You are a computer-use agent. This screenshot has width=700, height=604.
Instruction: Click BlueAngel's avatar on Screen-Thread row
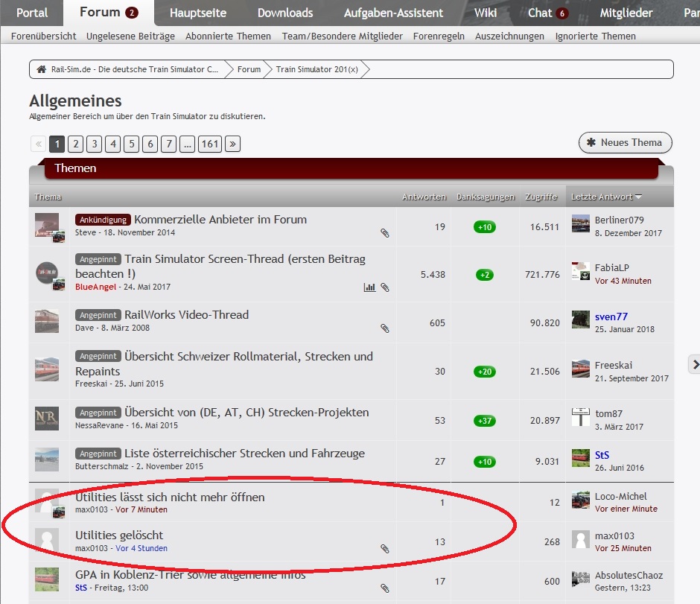[48, 274]
